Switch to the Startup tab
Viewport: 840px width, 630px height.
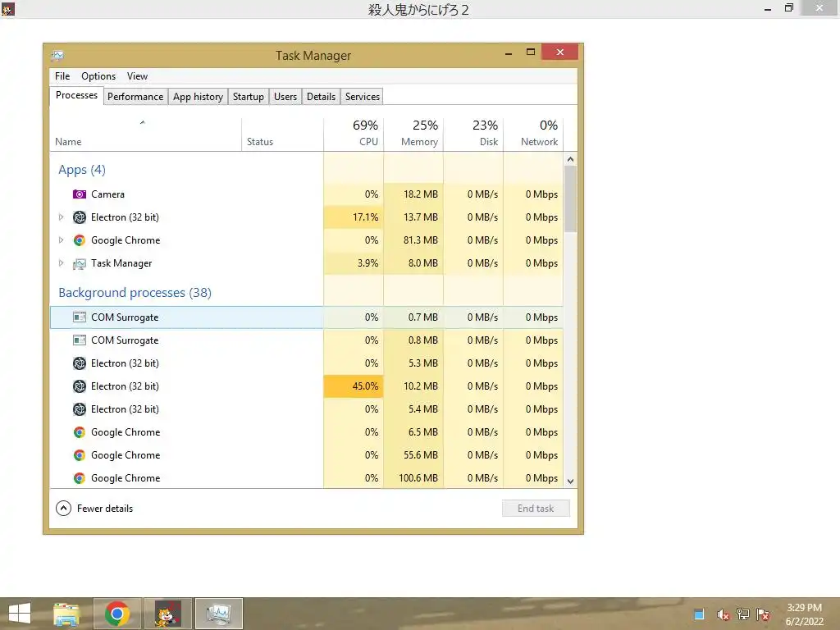[249, 97]
